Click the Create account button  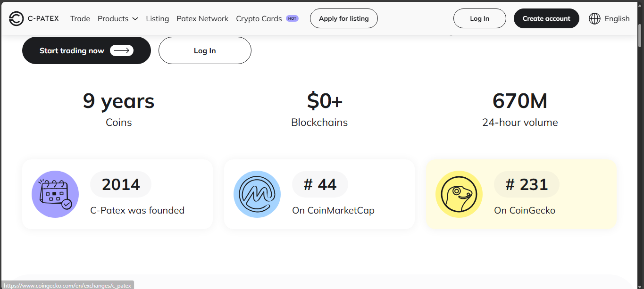[546, 18]
